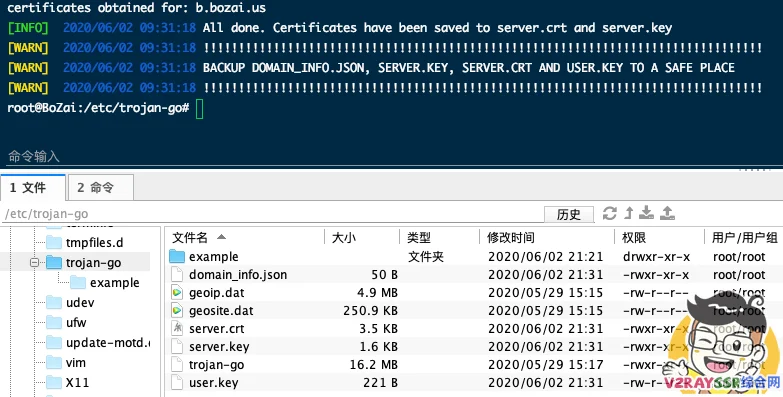Open the 历史 history button

569,214
